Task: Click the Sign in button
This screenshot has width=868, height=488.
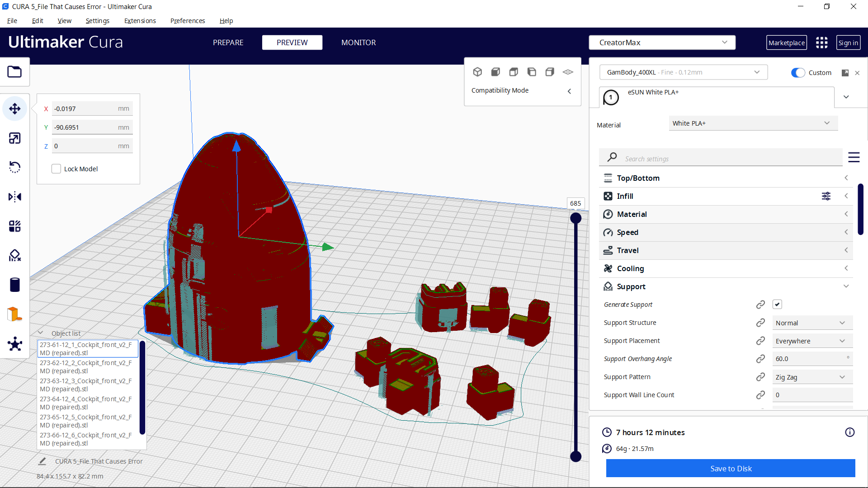Action: click(x=848, y=42)
